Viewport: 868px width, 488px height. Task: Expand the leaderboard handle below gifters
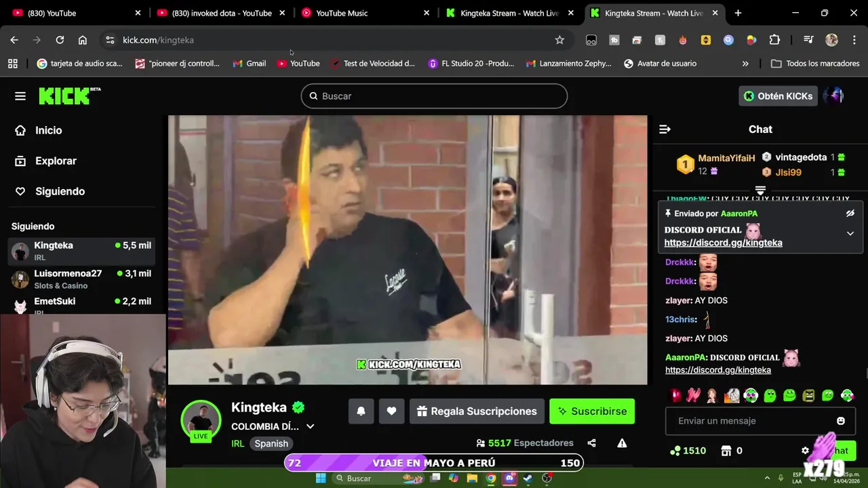point(760,190)
